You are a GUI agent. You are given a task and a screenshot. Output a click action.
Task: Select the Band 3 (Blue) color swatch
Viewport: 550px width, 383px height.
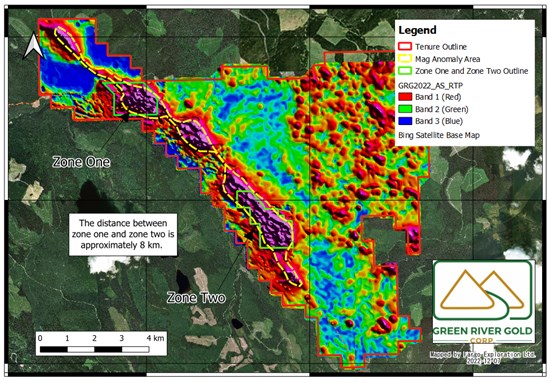pos(405,121)
